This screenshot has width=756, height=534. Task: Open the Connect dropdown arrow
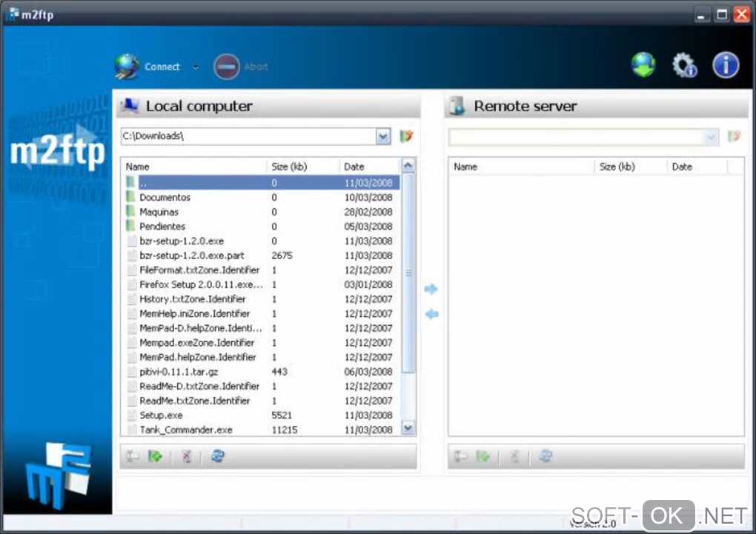(x=195, y=67)
